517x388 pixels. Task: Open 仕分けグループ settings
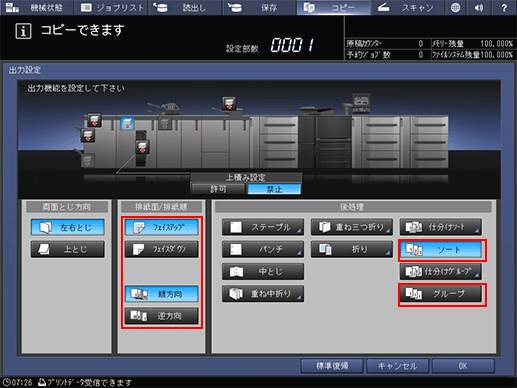pyautogui.click(x=441, y=272)
